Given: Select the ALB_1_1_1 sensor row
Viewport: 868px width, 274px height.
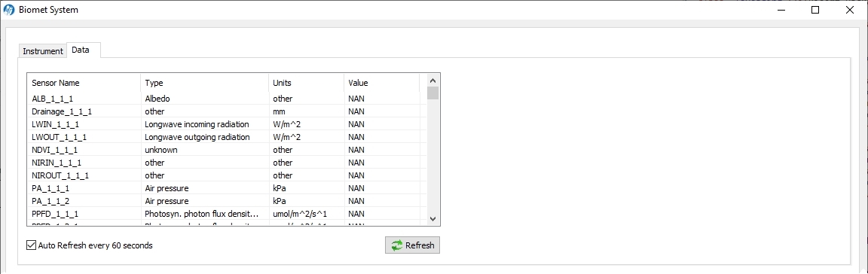Looking at the screenshot, I should pyautogui.click(x=227, y=99).
